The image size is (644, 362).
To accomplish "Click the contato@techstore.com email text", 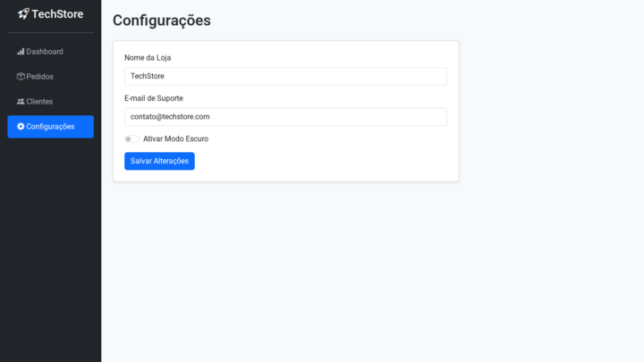I will coord(170,116).
